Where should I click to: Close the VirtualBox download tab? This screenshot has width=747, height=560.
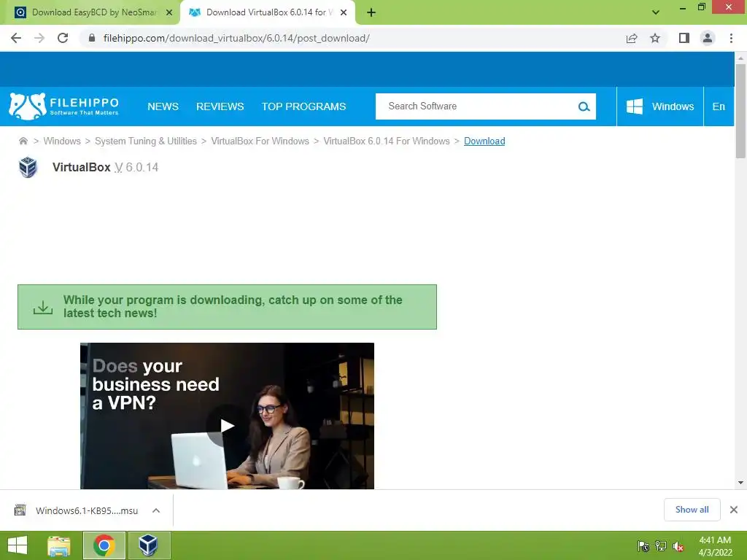344,13
